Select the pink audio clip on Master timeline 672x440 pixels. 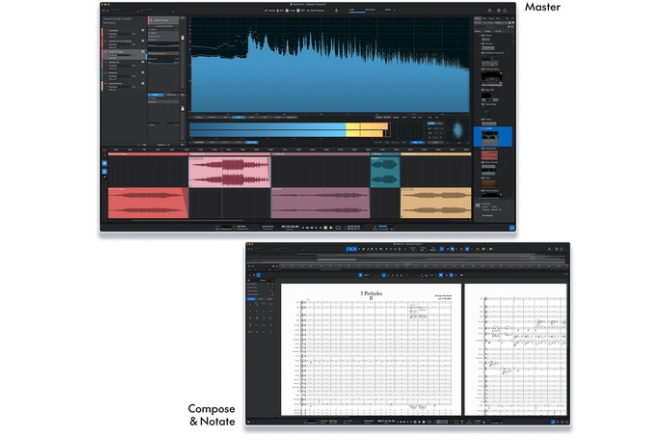click(x=230, y=172)
